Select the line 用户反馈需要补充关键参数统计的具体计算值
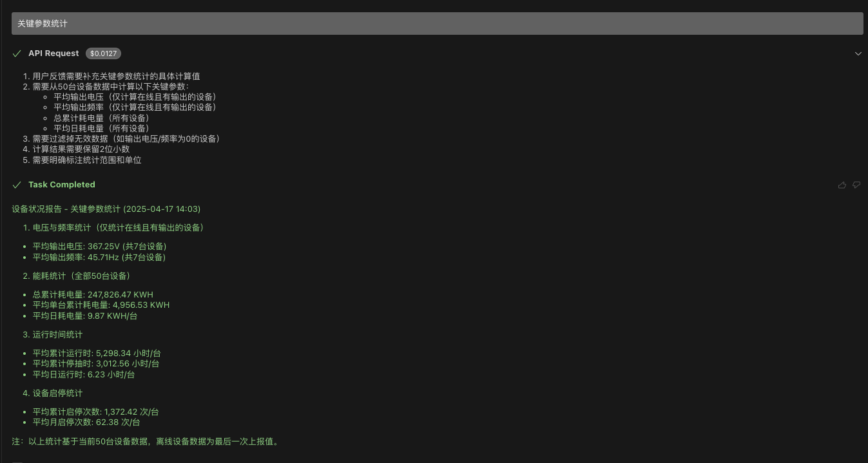The height and width of the screenshot is (463, 868). [116, 76]
